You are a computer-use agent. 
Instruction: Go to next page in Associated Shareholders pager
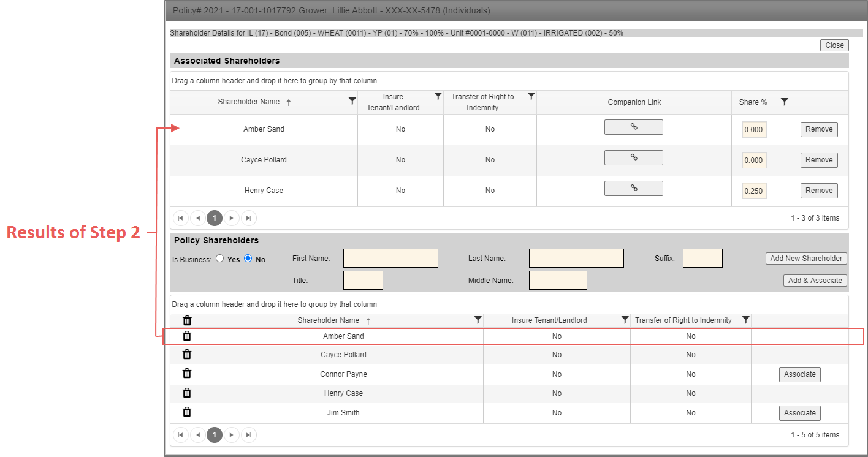[231, 217]
